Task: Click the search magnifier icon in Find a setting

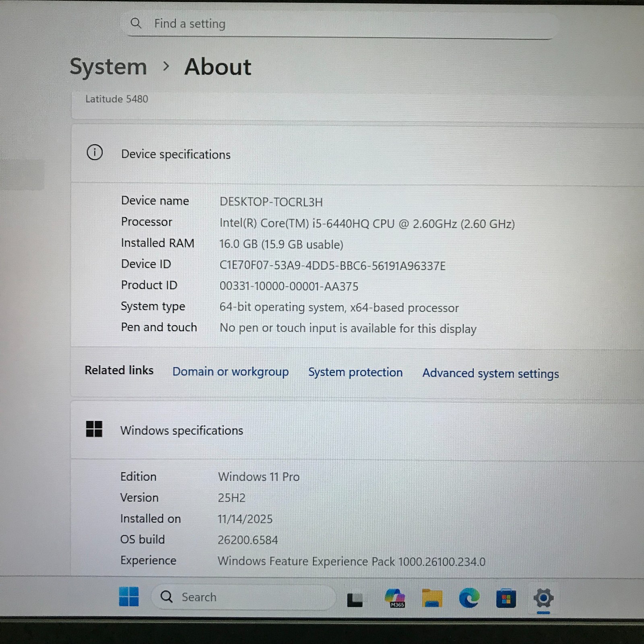Action: point(136,23)
